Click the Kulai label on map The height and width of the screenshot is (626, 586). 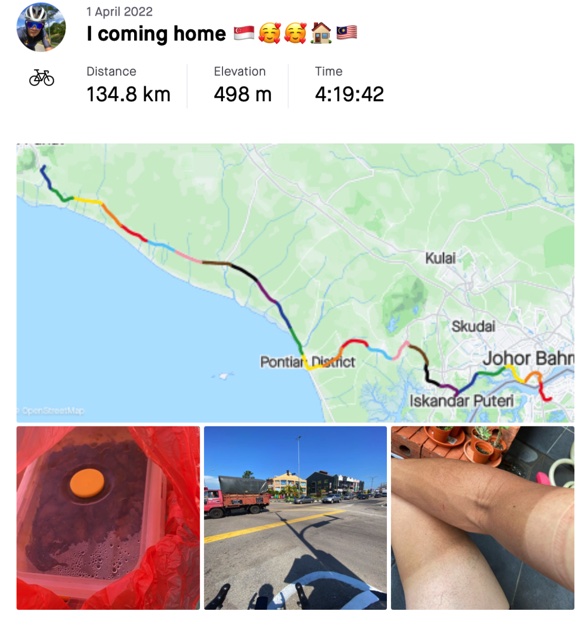pyautogui.click(x=440, y=258)
